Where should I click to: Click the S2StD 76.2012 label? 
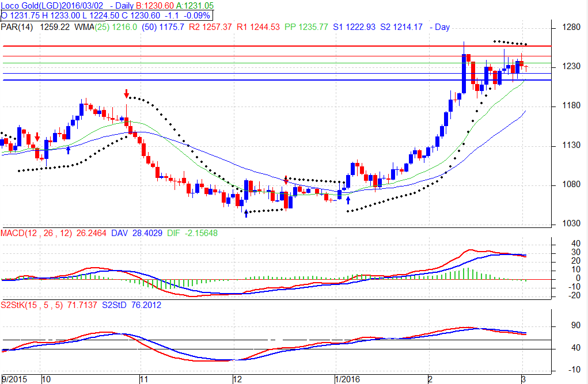(x=132, y=305)
